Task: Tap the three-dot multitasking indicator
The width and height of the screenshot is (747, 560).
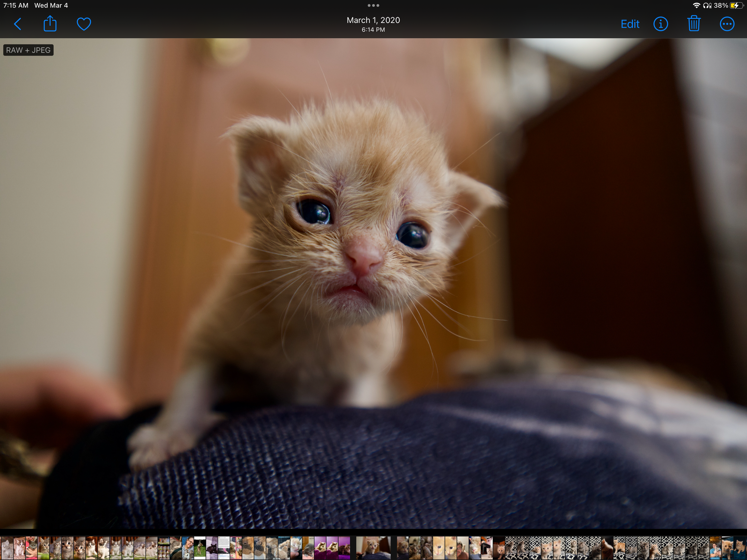Action: click(x=373, y=5)
